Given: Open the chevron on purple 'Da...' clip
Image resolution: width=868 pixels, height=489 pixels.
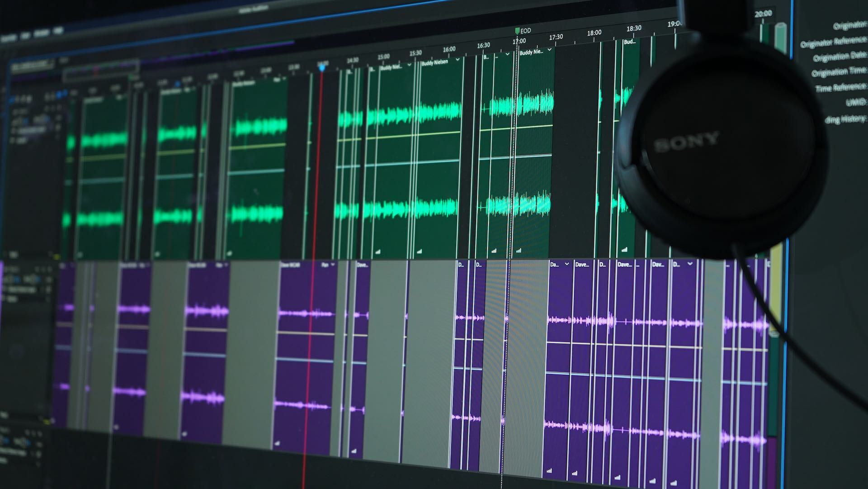Looking at the screenshot, I should [567, 264].
